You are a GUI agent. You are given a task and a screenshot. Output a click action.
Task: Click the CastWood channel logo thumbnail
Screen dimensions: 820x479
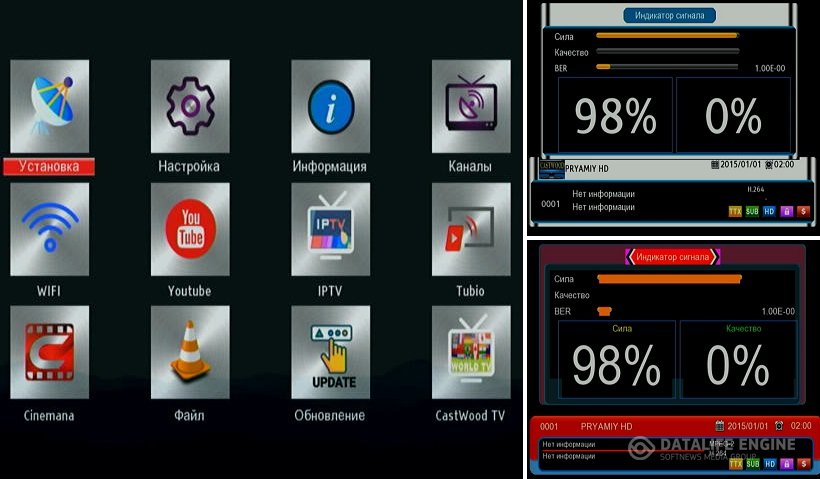pos(552,169)
